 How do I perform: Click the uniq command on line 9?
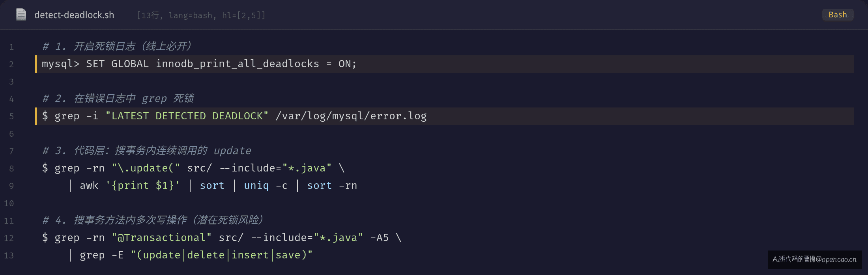click(x=256, y=185)
